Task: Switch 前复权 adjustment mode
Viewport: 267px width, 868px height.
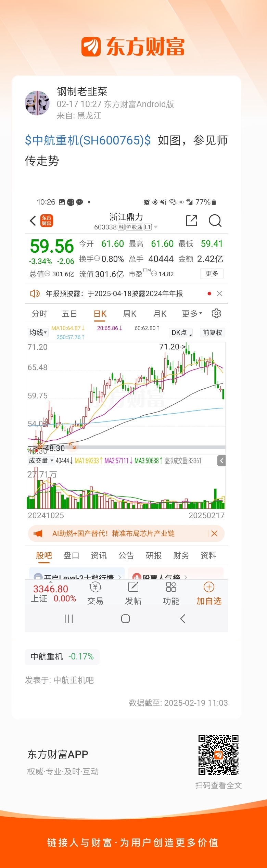Action: (213, 332)
